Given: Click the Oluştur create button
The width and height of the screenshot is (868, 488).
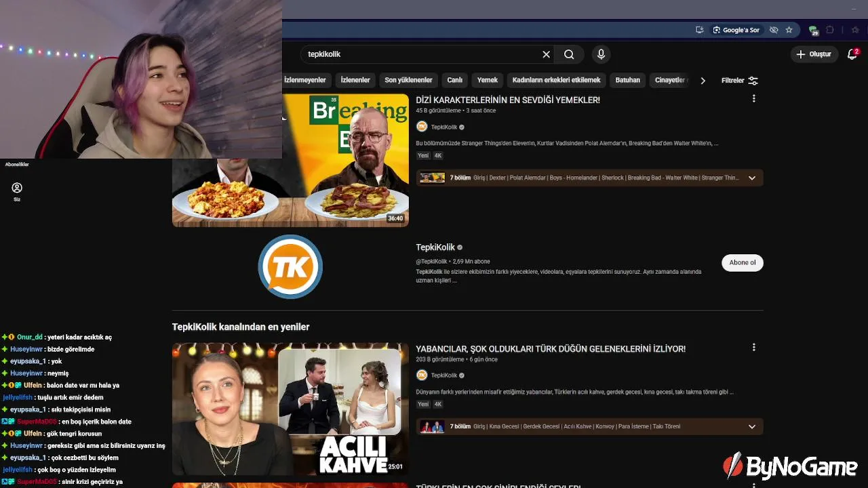Looking at the screenshot, I should point(814,54).
